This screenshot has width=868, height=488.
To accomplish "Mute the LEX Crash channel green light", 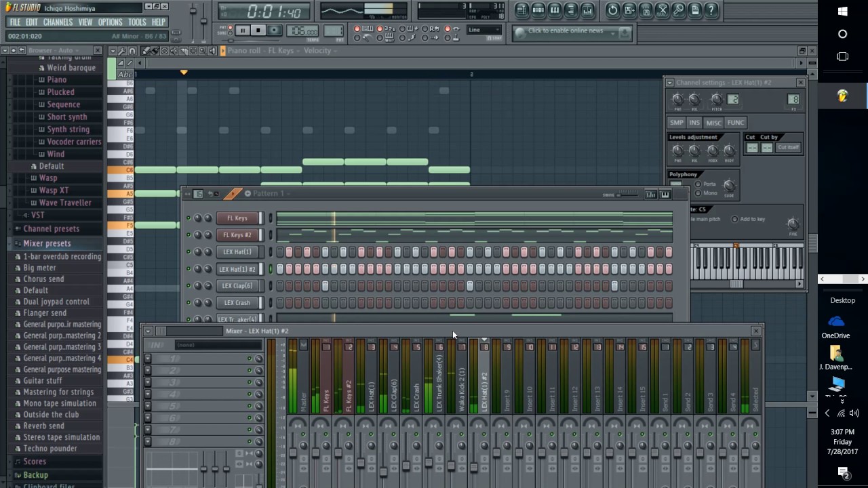I will pos(189,303).
